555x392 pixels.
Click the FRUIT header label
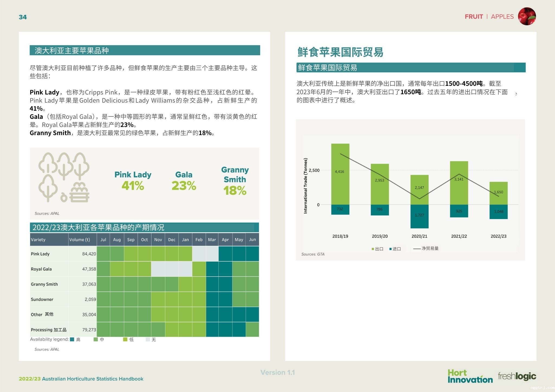[474, 17]
